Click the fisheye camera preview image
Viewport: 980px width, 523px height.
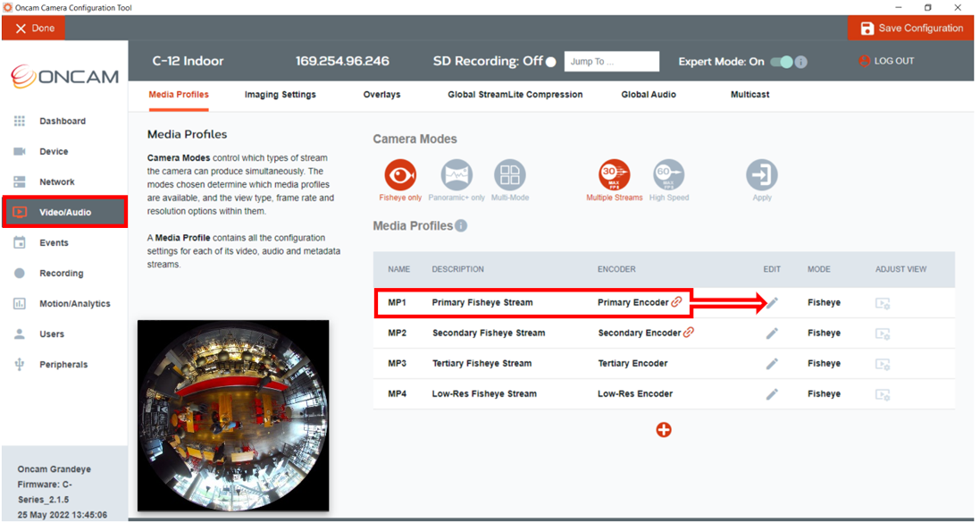point(233,416)
